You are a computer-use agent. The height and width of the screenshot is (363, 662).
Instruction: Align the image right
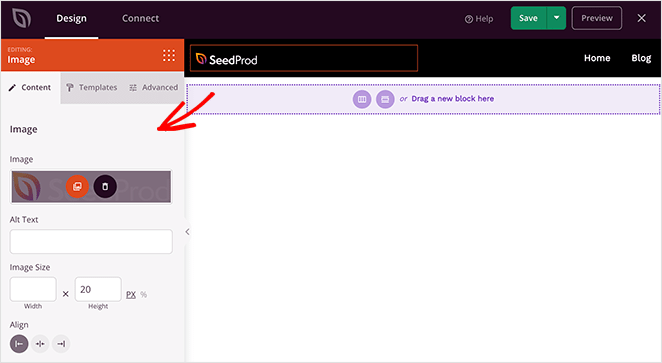pos(61,344)
